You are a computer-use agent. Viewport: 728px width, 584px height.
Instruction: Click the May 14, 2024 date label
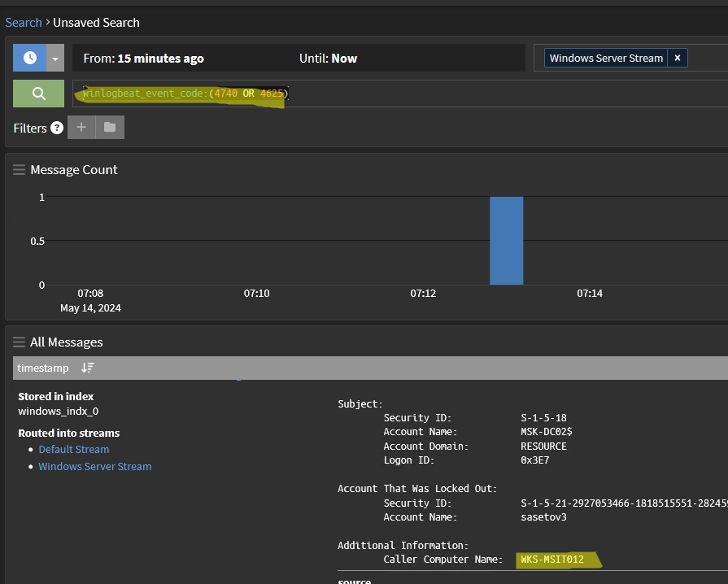(x=90, y=308)
